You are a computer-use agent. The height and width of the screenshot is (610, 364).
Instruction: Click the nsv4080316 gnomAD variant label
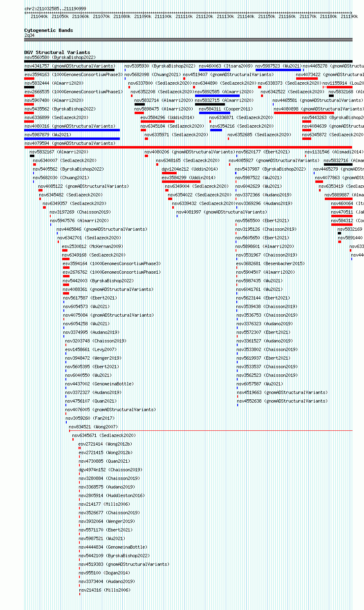pyautogui.click(x=70, y=126)
